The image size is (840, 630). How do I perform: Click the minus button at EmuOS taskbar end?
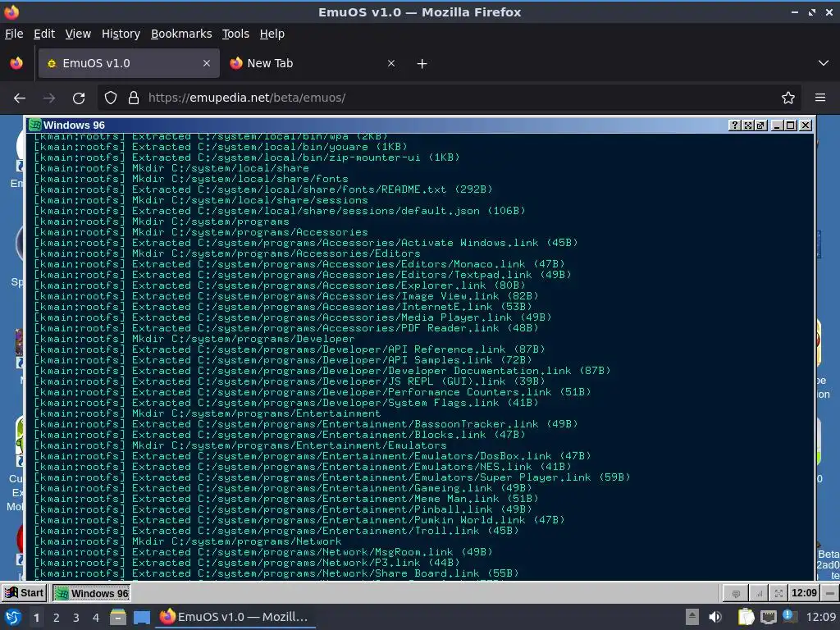tap(830, 593)
